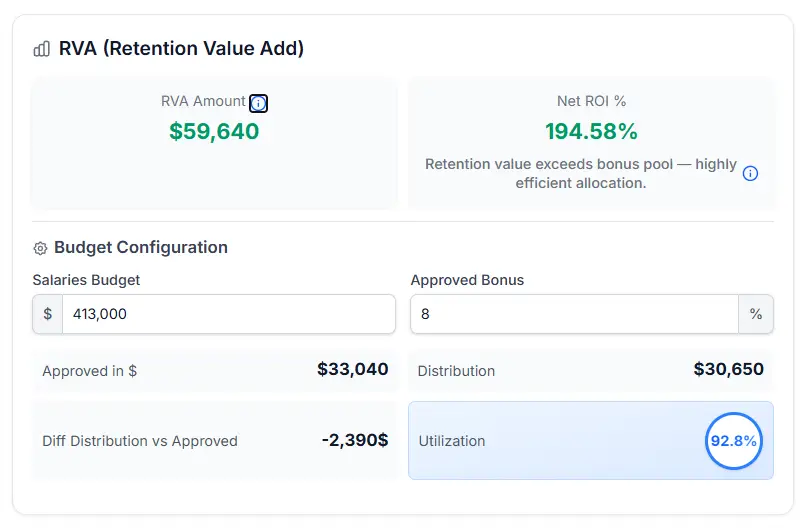Click the 'Retention value exceeds bonus pool' message
The width and height of the screenshot is (805, 528).
point(581,173)
